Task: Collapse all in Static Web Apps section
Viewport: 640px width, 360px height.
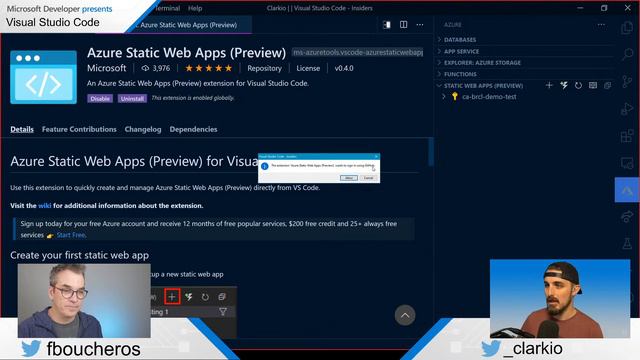Action: click(608, 85)
